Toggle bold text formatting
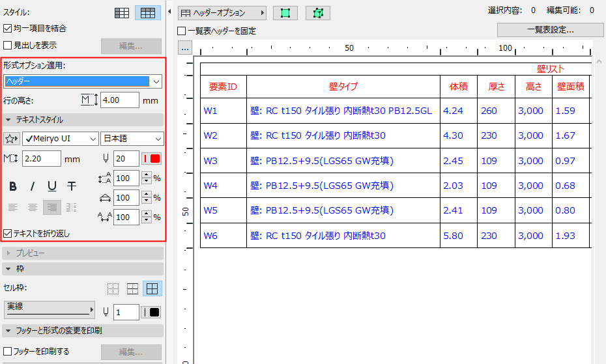 pos(13,187)
